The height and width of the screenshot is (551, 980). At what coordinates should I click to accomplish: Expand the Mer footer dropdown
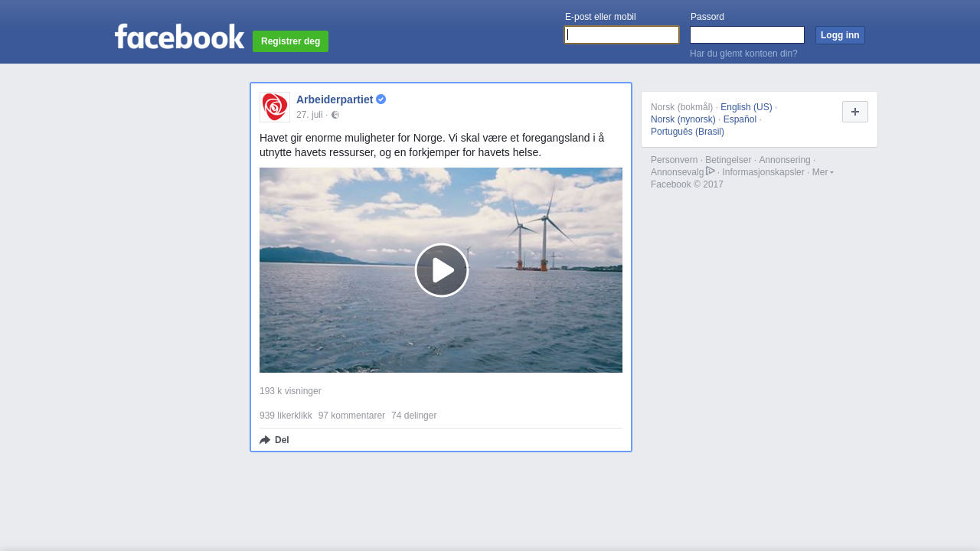click(x=822, y=172)
